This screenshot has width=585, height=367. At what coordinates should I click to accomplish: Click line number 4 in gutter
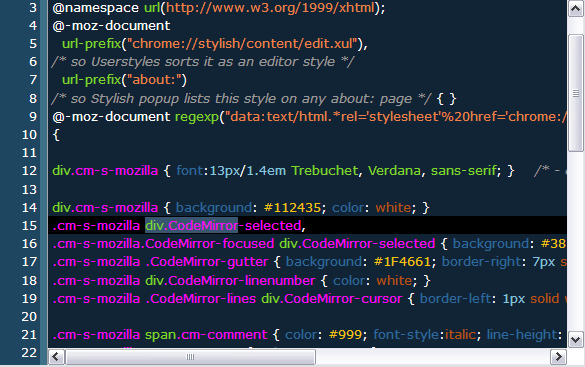point(33,25)
